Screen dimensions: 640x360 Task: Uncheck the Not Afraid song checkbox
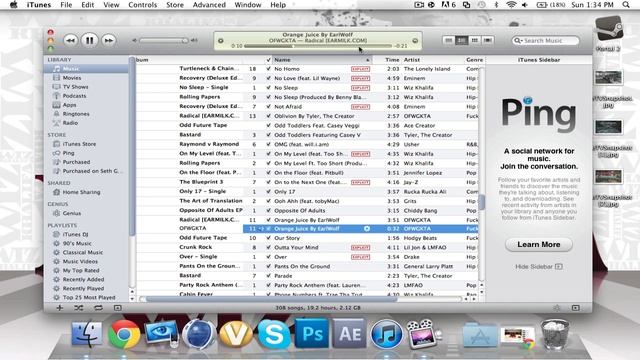coord(268,107)
